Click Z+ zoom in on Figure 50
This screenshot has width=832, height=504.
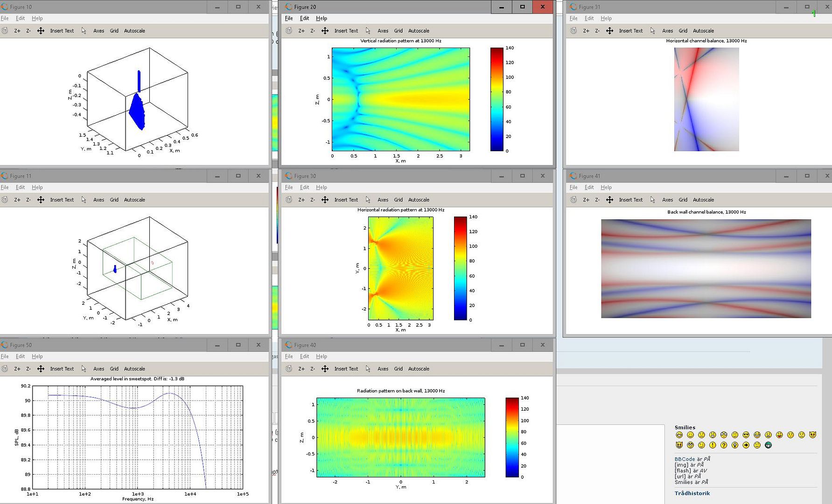point(17,369)
